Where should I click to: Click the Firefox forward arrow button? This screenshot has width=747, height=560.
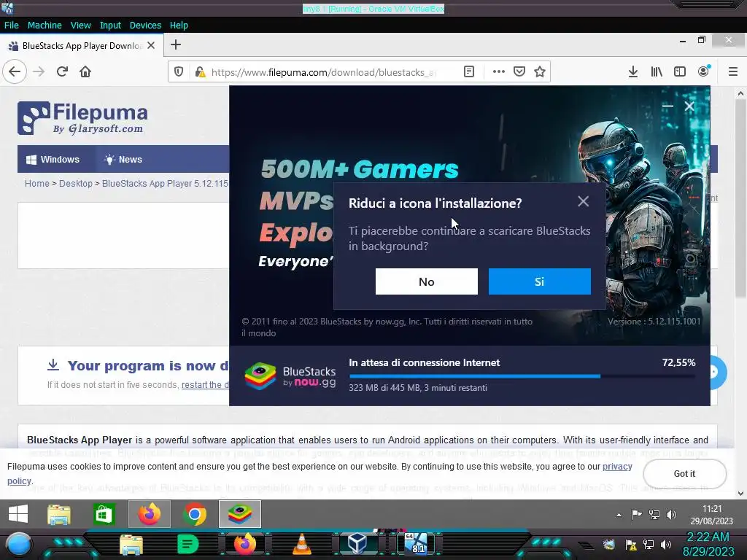pyautogui.click(x=39, y=72)
